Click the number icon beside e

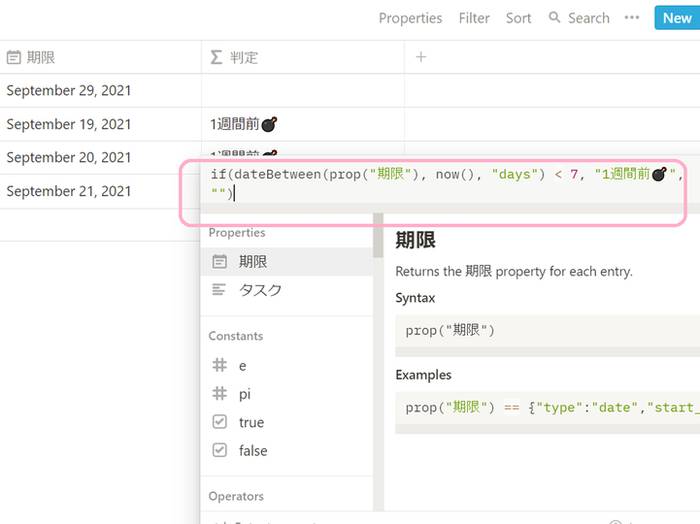click(219, 365)
